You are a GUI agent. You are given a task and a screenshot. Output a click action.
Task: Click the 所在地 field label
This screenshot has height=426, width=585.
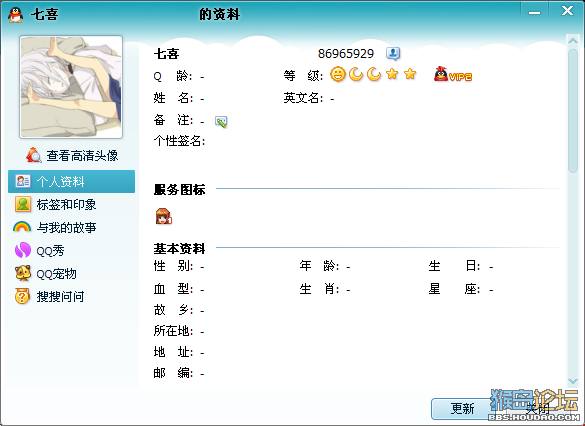(x=173, y=331)
